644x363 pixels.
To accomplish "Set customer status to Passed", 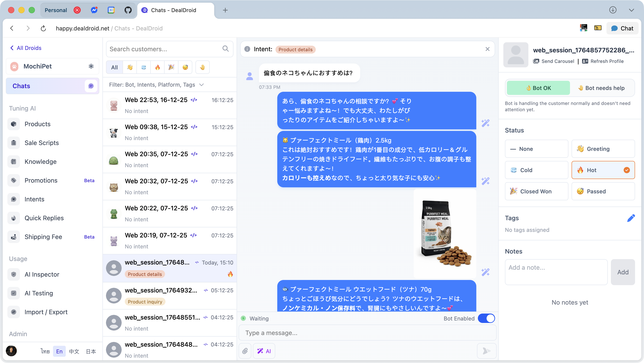I will point(603,191).
